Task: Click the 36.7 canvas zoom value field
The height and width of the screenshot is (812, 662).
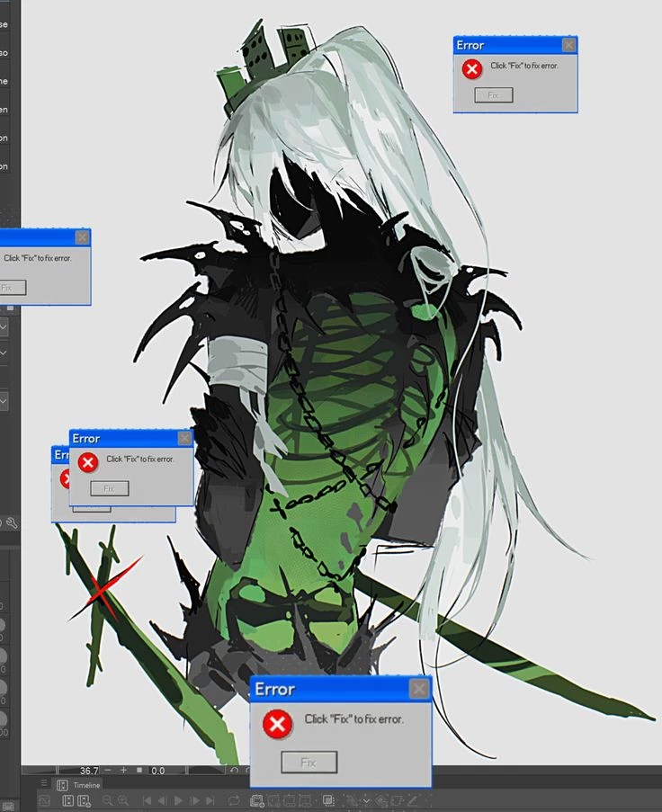Action: click(88, 771)
